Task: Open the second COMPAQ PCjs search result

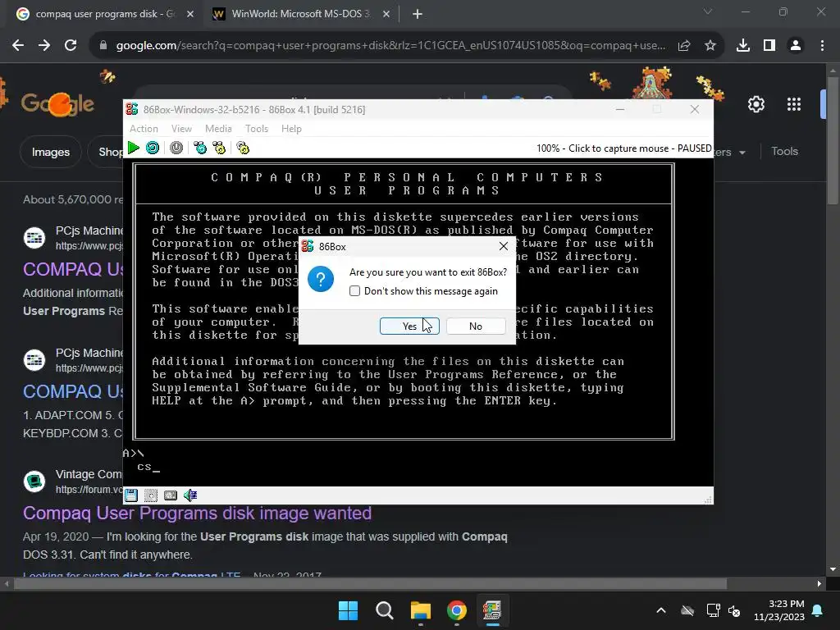Action: pos(73,391)
